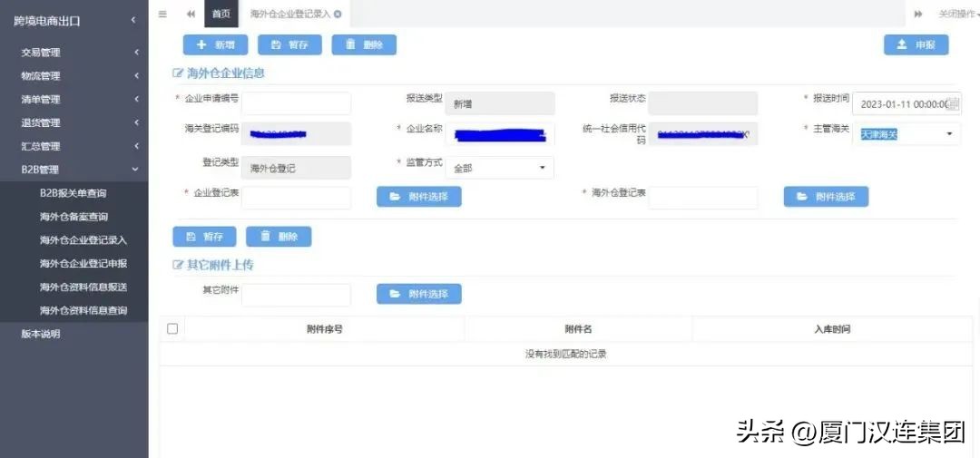Screen dimensions: 980x458
Task: Open the 主管海关 dropdown
Action: coord(906,133)
